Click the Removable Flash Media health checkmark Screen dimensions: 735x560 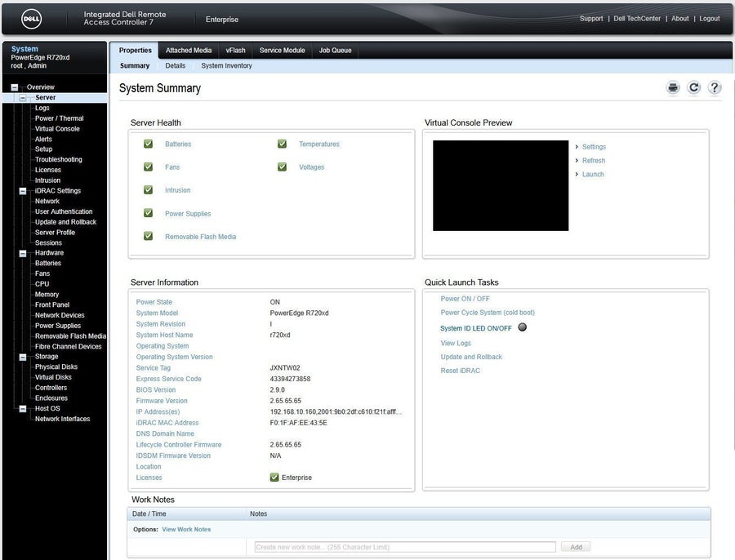[x=148, y=236]
